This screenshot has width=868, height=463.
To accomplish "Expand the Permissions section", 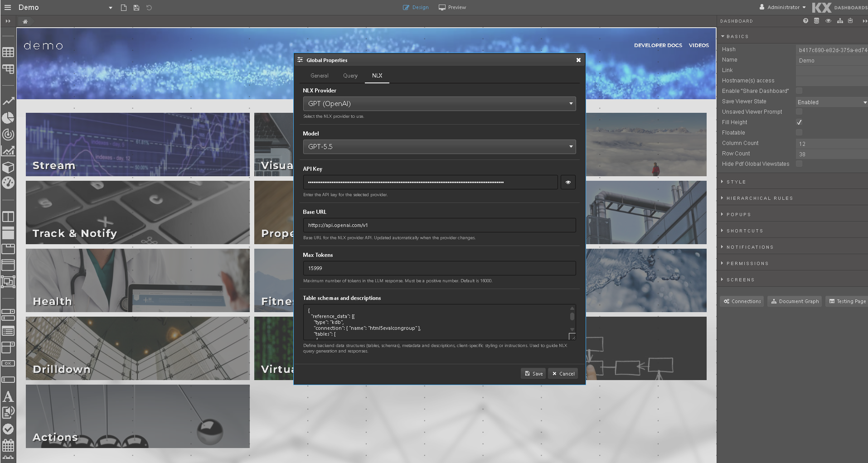I will pyautogui.click(x=745, y=263).
